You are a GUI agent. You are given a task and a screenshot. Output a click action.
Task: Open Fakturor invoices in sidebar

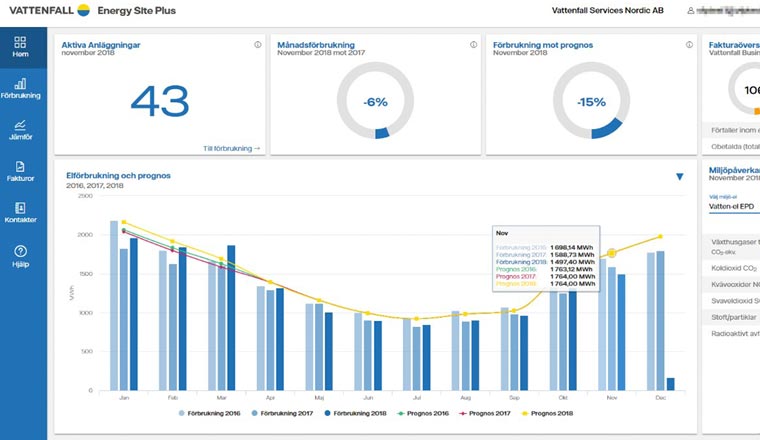pyautogui.click(x=21, y=171)
